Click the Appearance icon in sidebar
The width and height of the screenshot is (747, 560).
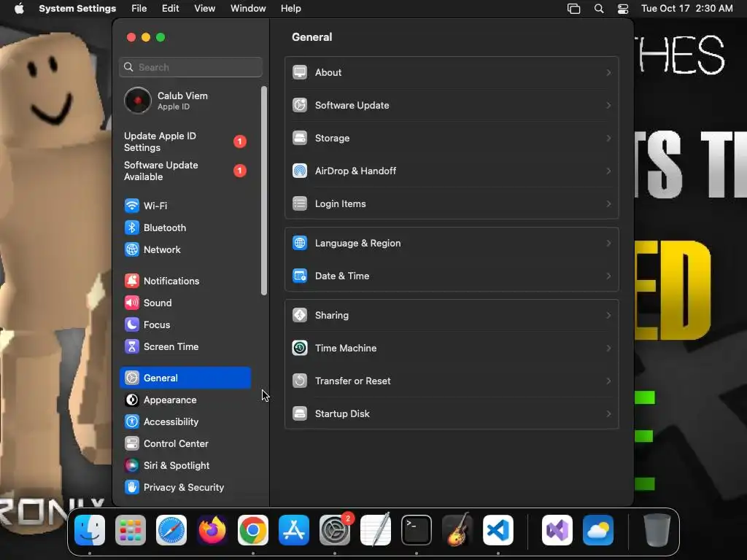tap(132, 400)
